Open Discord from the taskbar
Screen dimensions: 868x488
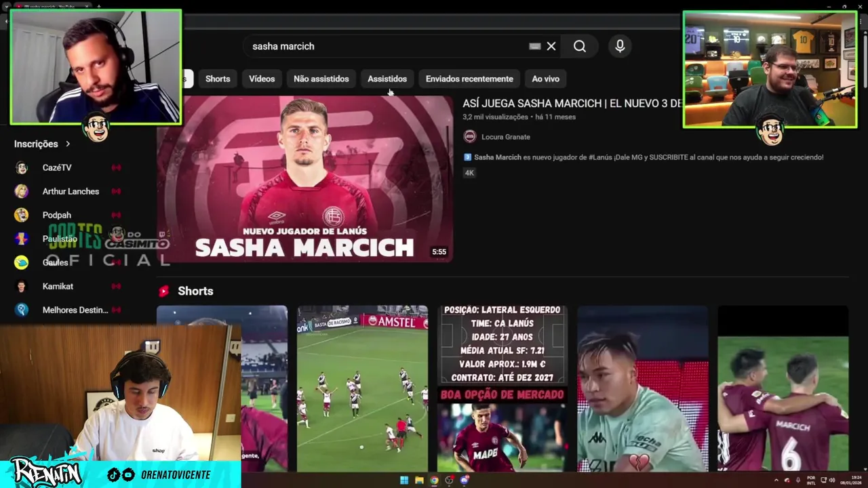tap(465, 480)
